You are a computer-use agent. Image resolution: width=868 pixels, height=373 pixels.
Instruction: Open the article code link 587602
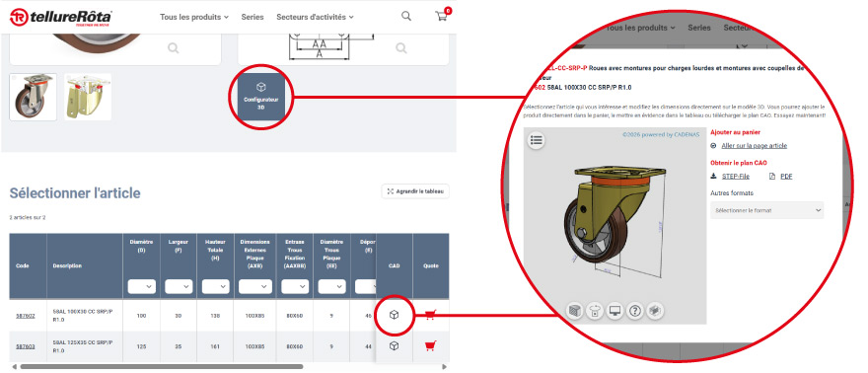tap(26, 316)
